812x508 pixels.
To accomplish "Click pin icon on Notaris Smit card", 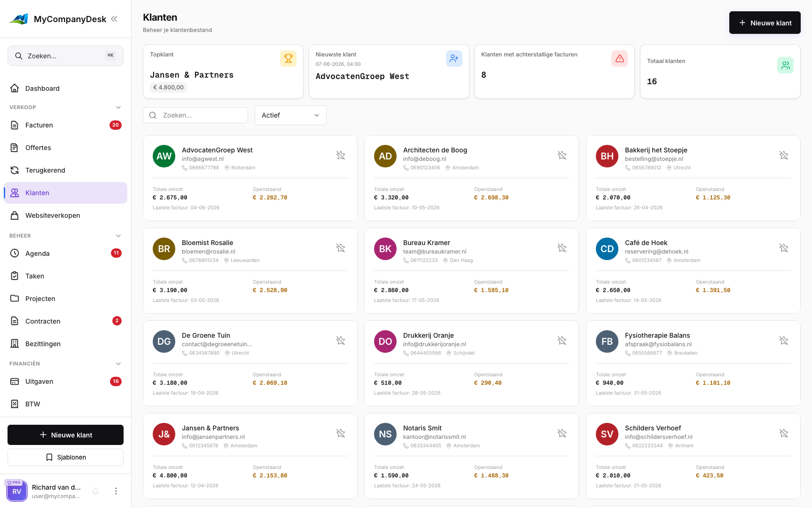I will pos(562,433).
